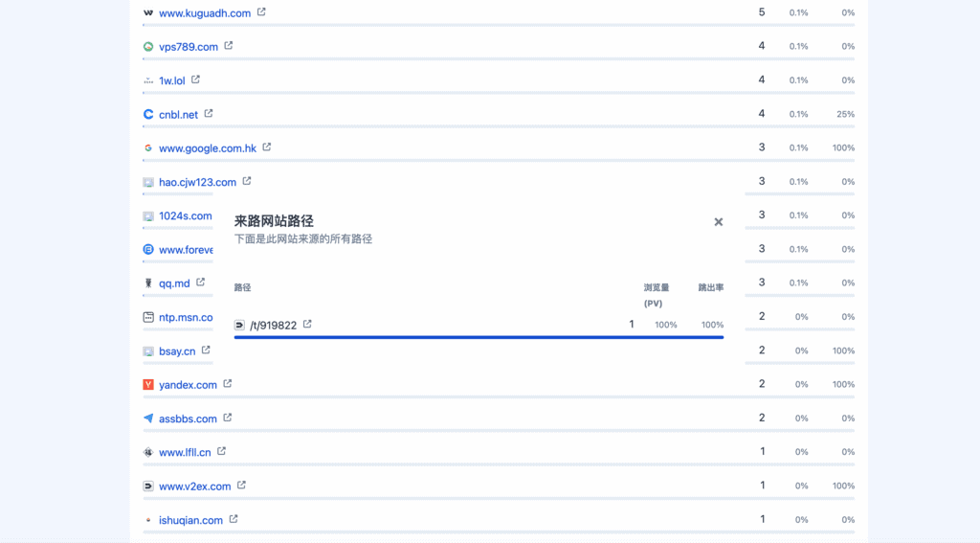Open external link icon next to www.lfll.cn
Image resolution: width=980 pixels, height=543 pixels.
click(x=221, y=451)
